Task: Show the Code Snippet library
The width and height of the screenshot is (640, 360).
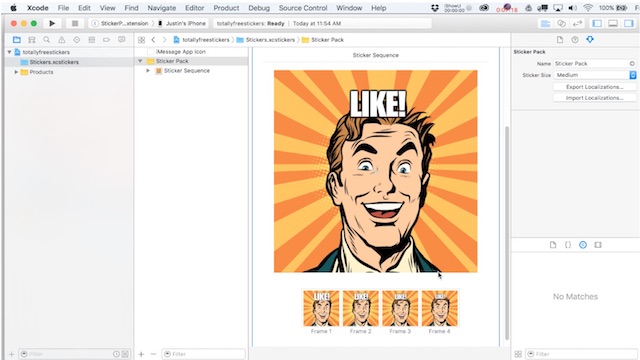Action: pos(568,245)
